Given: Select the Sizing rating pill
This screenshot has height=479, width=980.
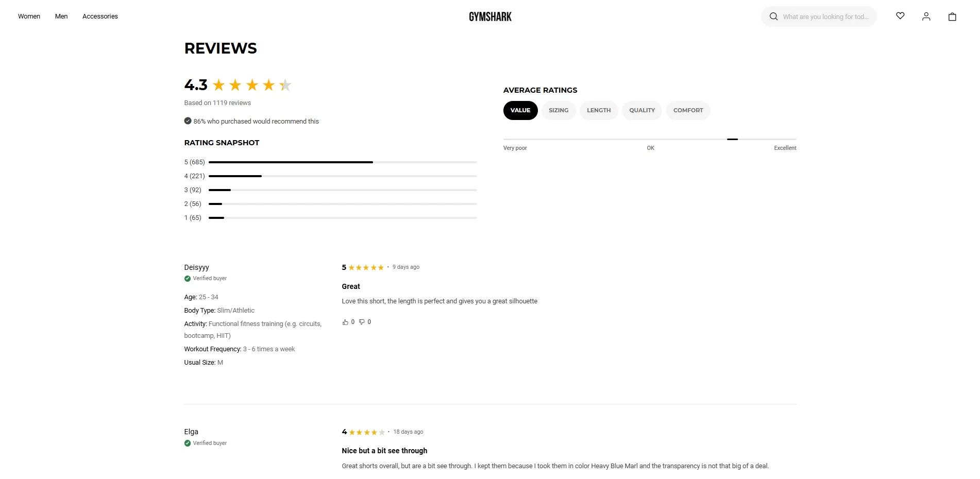Looking at the screenshot, I should pos(558,110).
